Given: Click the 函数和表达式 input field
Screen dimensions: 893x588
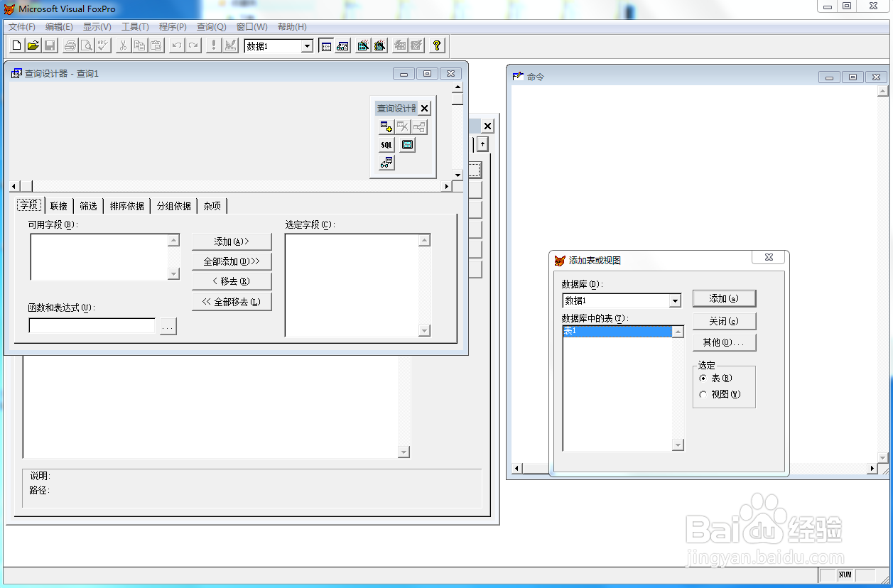Looking at the screenshot, I should (92, 326).
